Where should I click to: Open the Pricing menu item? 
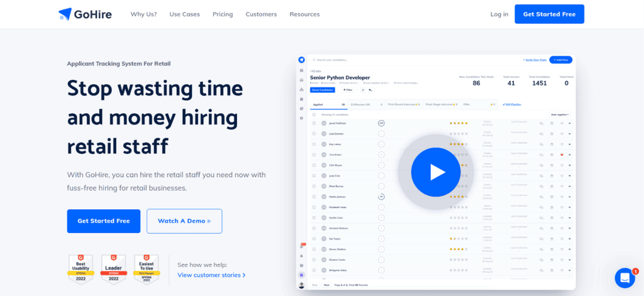click(x=223, y=14)
